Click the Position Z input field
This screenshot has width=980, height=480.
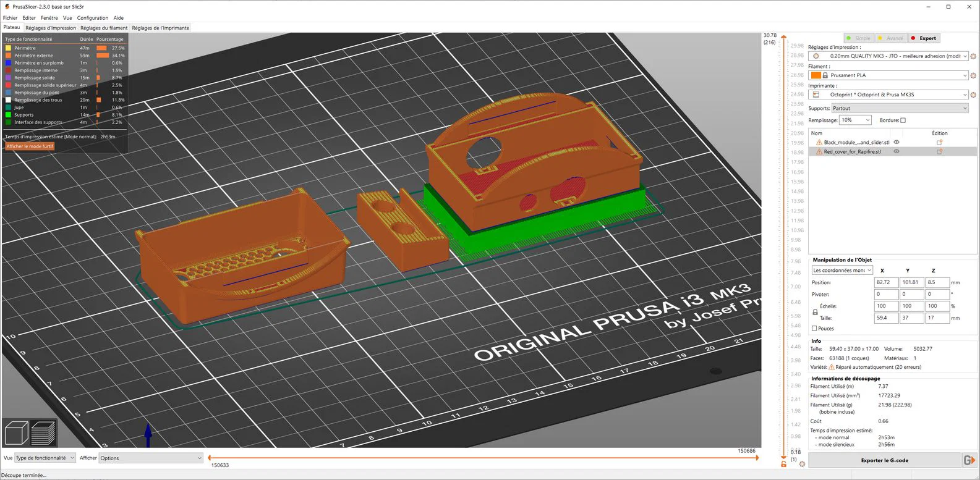pyautogui.click(x=937, y=282)
